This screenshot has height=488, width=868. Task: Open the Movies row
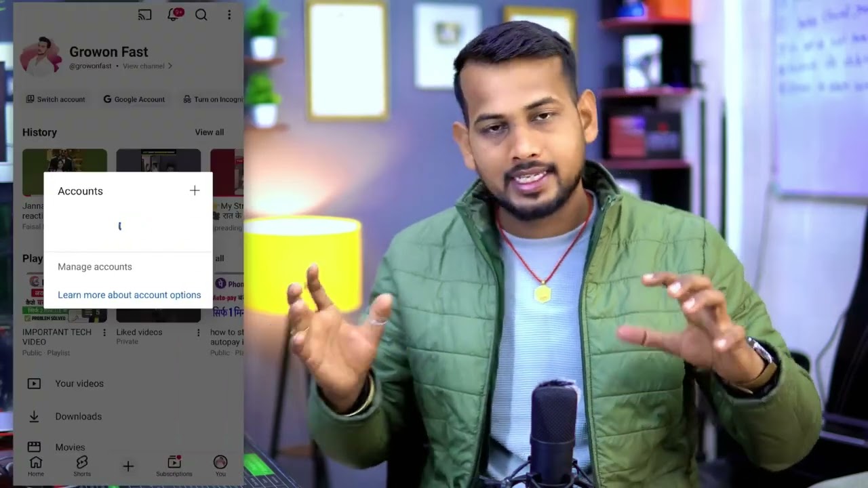[x=128, y=447]
